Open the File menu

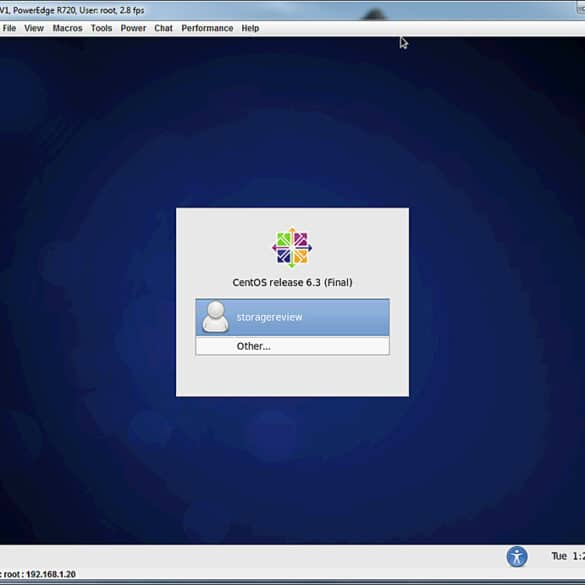coord(9,28)
